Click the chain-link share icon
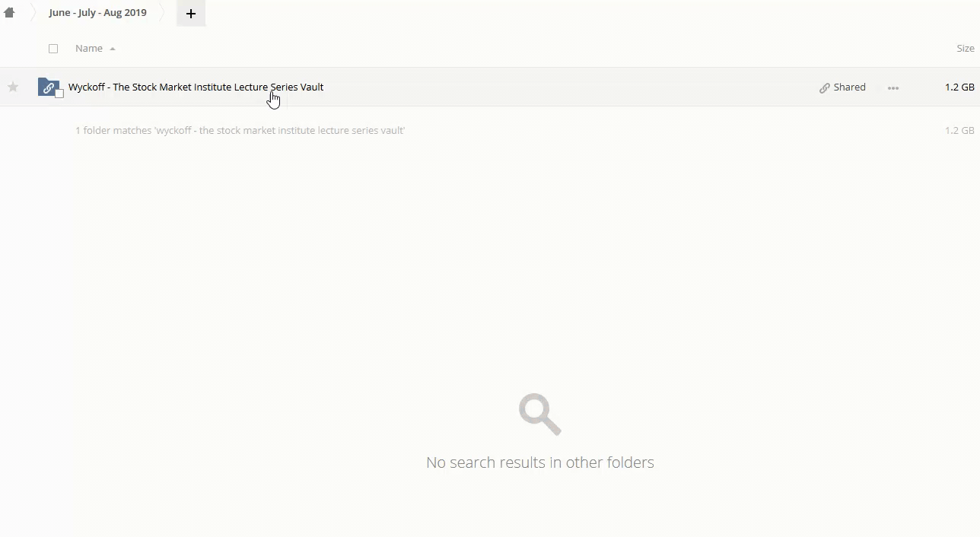980x537 pixels. tap(824, 88)
